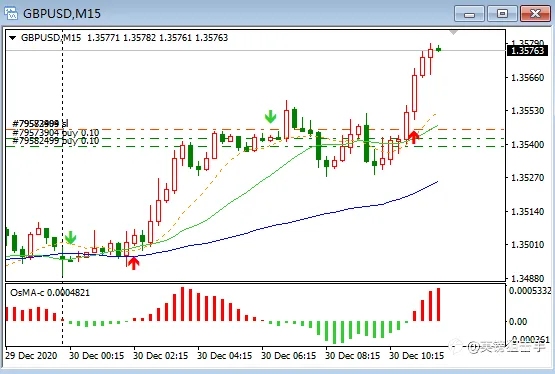Click the latest green candlestick
This screenshot has height=374, width=555.
pyautogui.click(x=439, y=49)
